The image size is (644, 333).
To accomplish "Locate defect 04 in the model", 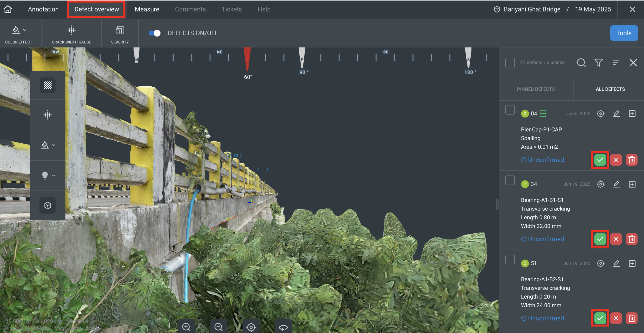I will 601,113.
